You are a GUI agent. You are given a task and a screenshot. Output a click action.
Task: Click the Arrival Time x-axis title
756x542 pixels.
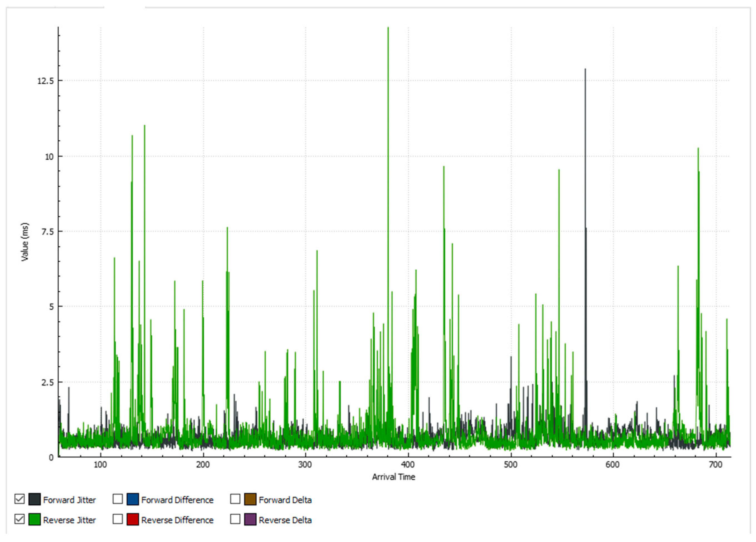[393, 477]
